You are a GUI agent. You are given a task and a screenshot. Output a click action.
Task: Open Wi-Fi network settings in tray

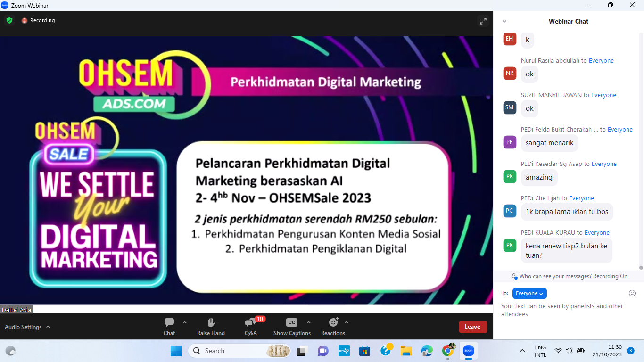pos(558,351)
